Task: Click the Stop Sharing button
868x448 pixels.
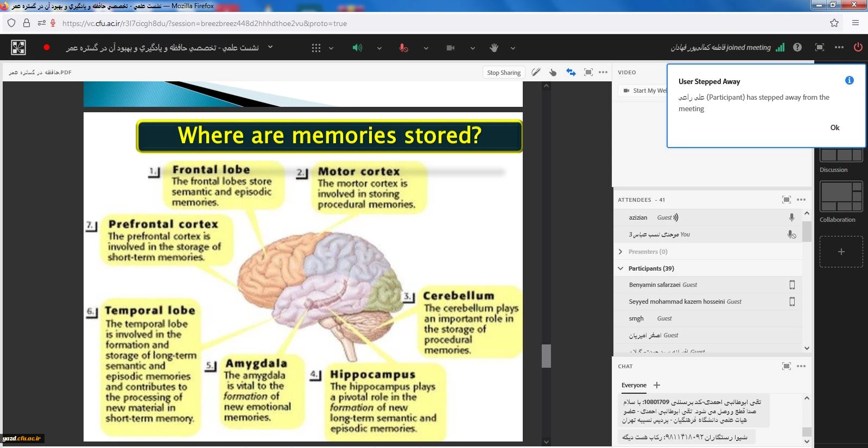Action: (x=503, y=73)
